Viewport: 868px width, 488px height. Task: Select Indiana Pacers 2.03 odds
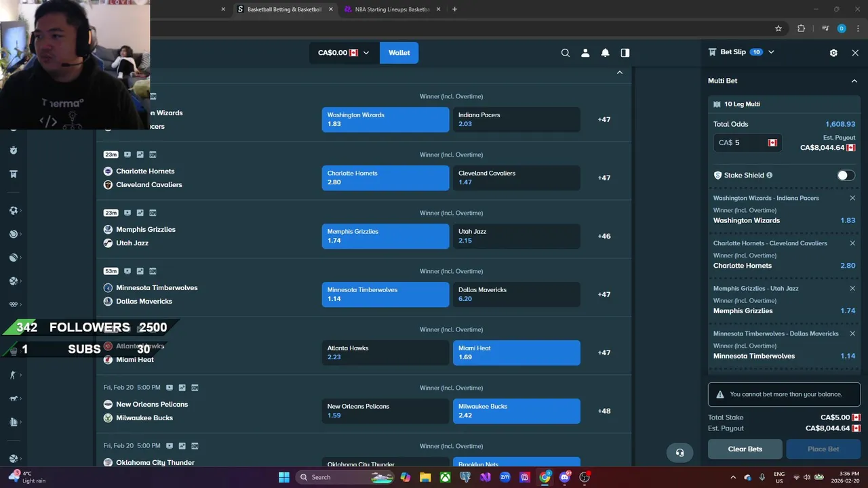coord(516,119)
